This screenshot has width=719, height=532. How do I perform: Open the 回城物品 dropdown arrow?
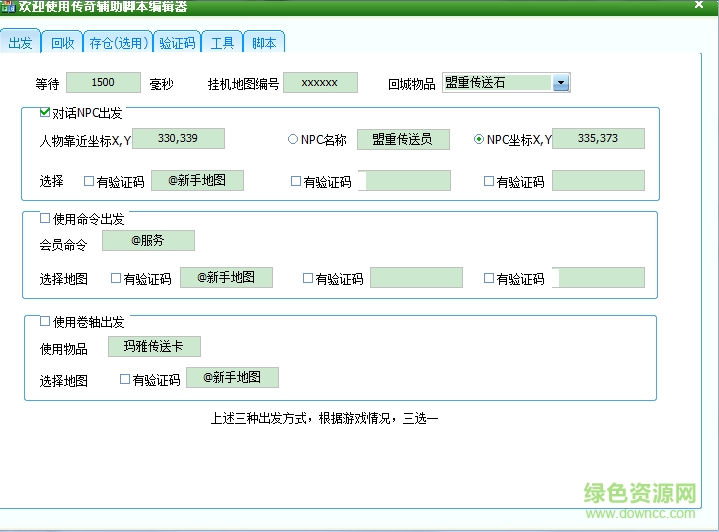tap(560, 83)
